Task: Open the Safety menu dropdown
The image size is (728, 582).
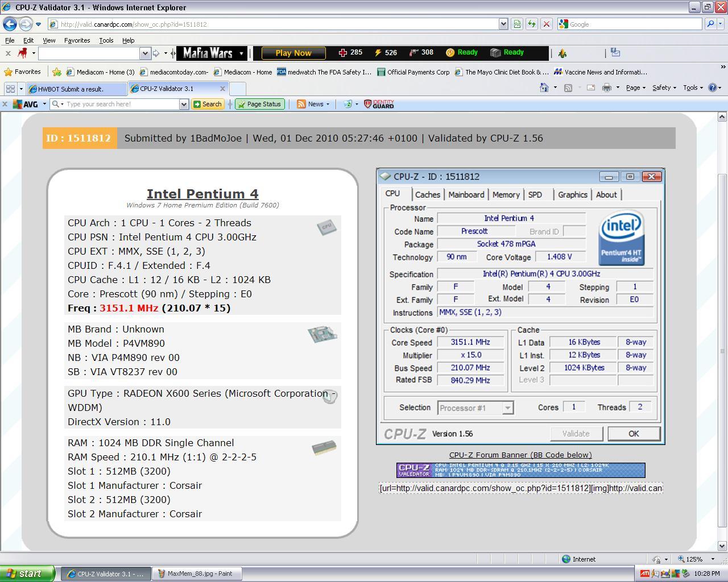Action: [x=664, y=88]
